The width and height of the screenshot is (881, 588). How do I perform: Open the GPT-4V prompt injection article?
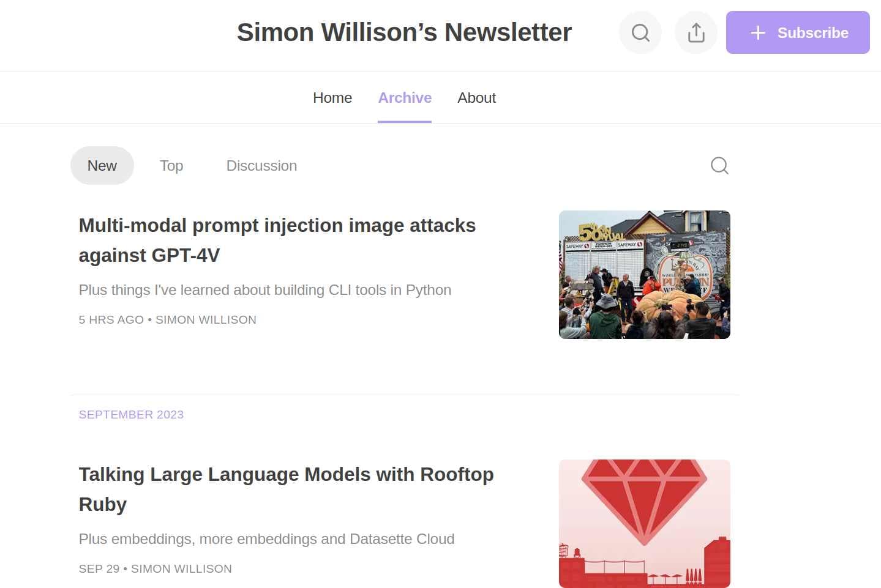(x=277, y=240)
